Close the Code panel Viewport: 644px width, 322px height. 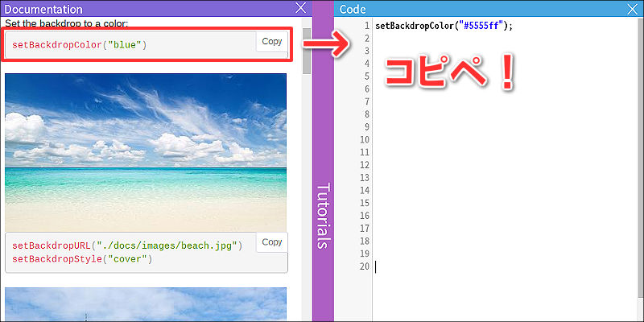tap(633, 9)
